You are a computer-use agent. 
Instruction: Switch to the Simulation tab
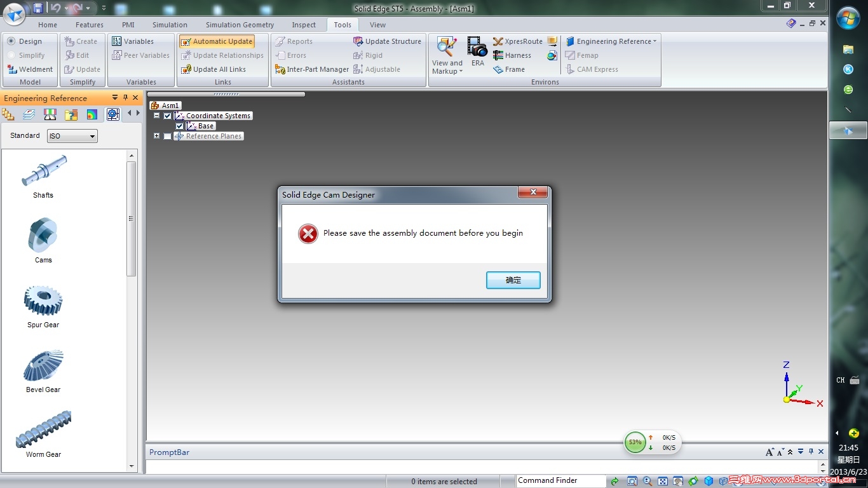(170, 25)
